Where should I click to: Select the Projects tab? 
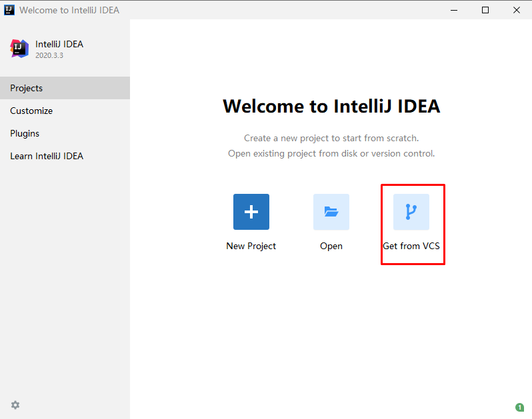[x=65, y=88]
